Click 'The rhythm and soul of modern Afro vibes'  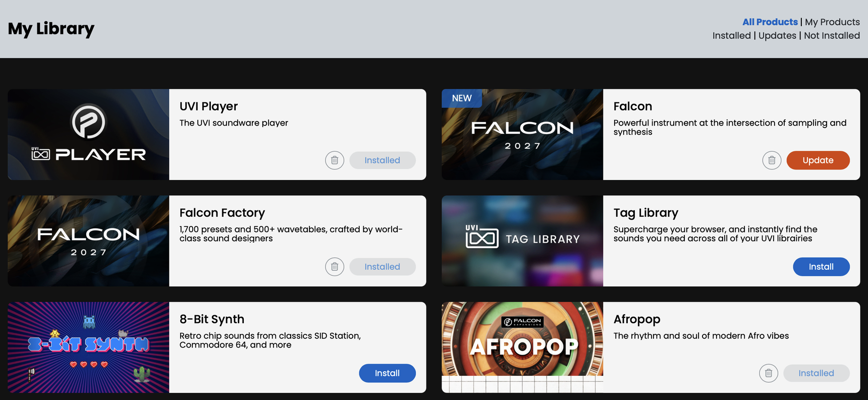pyautogui.click(x=701, y=336)
